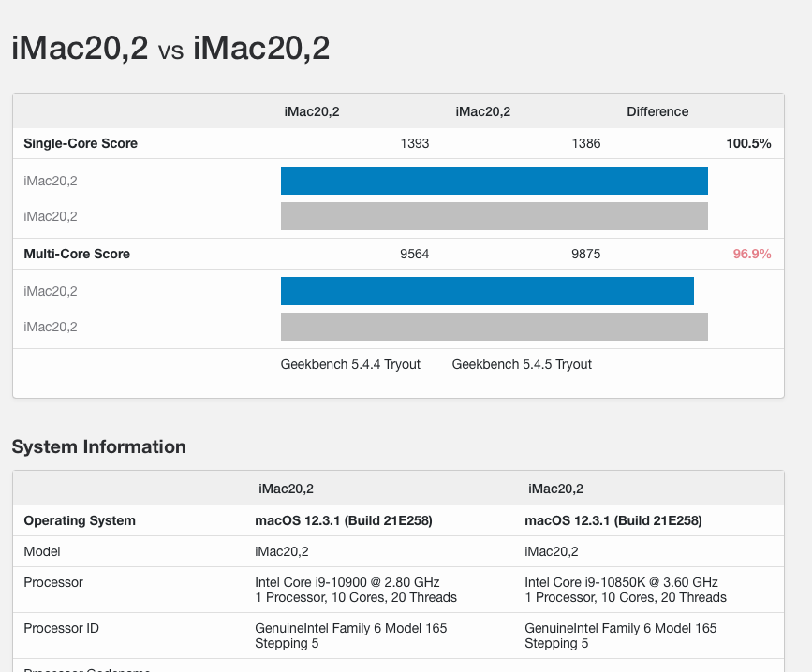This screenshot has height=672, width=812.
Task: Click the Processor ID row label
Action: tap(61, 629)
